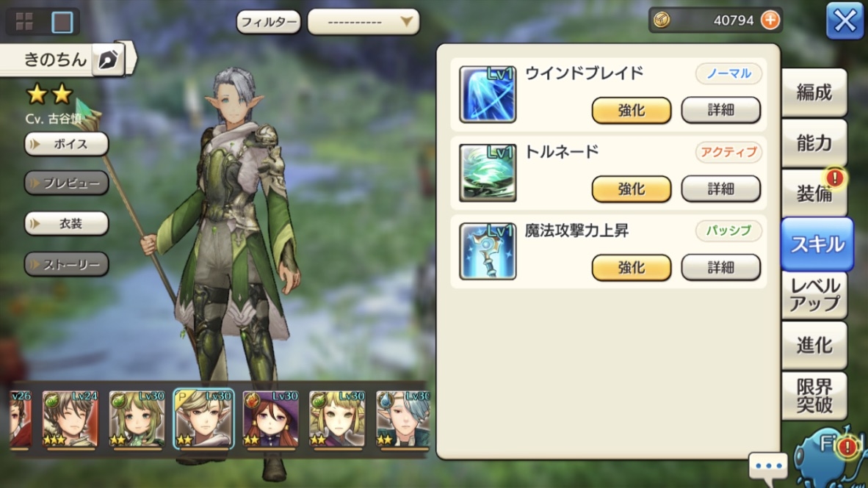Screen dimensions: 868x488
Task: Tap the orange plus coin icon
Action: (x=770, y=21)
